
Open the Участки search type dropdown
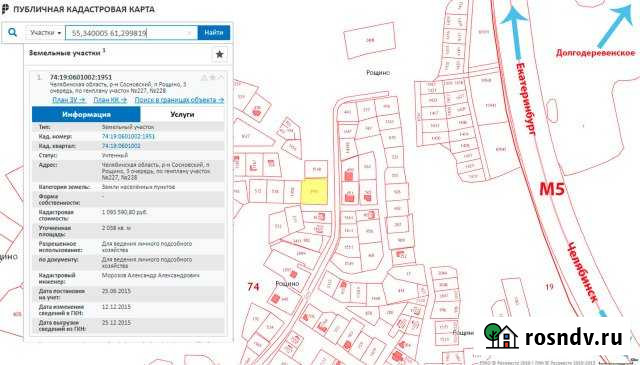click(x=45, y=33)
